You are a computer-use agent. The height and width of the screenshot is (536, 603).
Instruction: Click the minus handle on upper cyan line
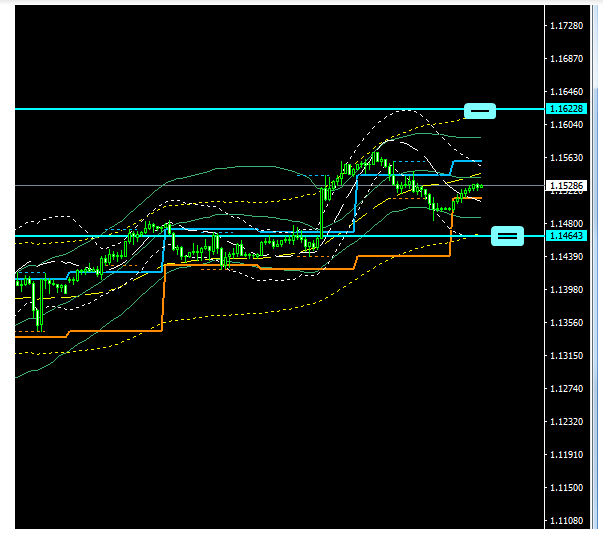pos(480,109)
